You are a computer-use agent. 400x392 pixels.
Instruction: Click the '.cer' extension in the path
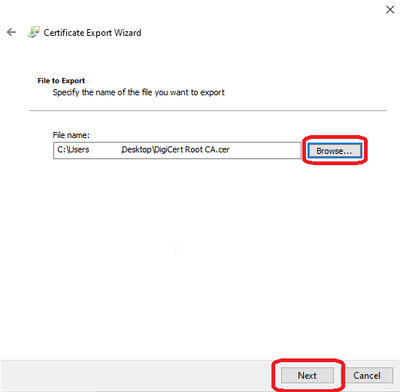(x=222, y=150)
